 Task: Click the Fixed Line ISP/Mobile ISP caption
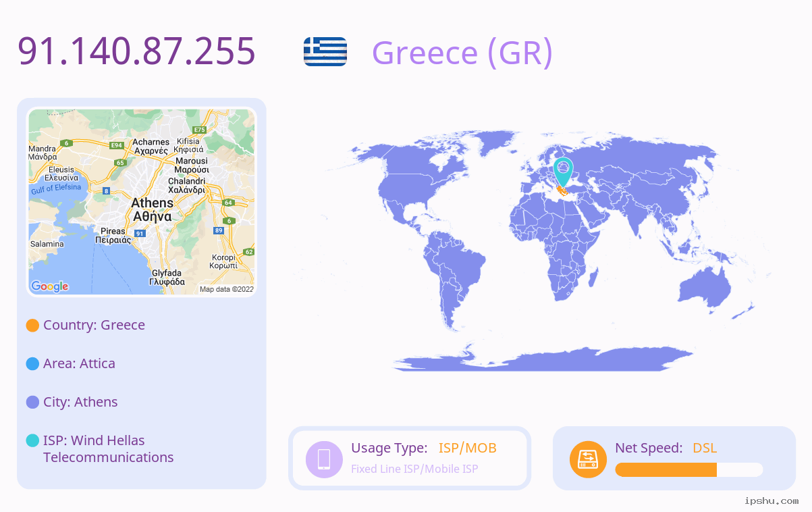(x=414, y=469)
